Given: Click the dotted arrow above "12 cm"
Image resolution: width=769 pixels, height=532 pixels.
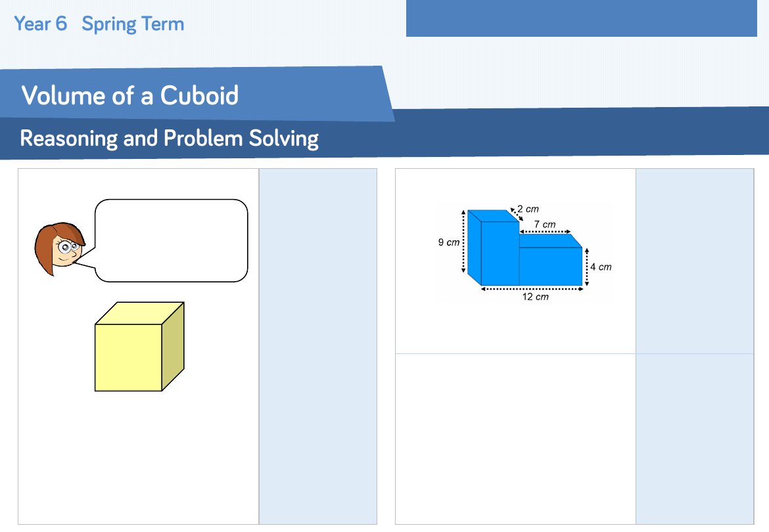Looking at the screenshot, I should point(532,288).
